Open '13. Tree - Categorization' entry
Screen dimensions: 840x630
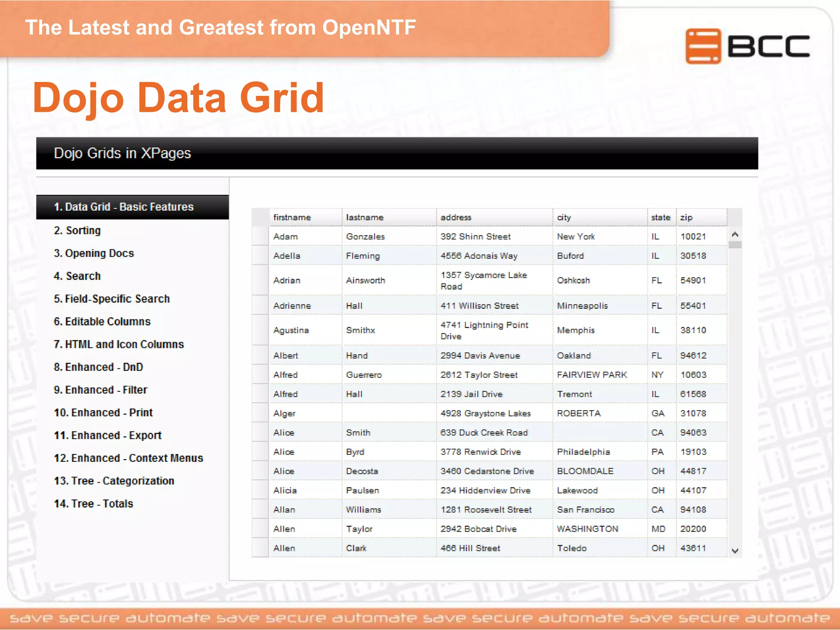(x=114, y=481)
